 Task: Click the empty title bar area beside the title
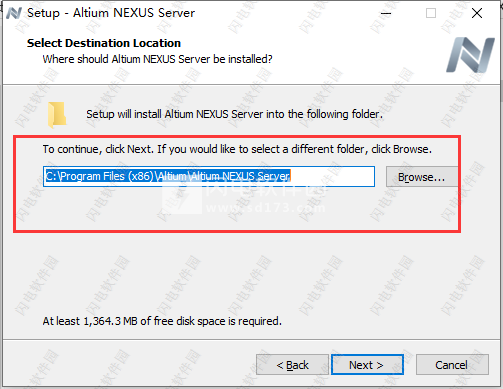point(283,13)
